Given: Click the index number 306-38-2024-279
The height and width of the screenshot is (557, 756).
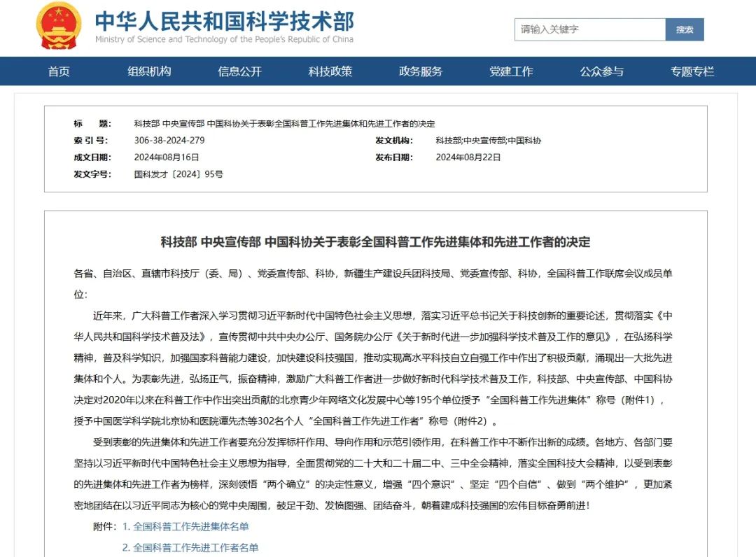Looking at the screenshot, I should (169, 140).
